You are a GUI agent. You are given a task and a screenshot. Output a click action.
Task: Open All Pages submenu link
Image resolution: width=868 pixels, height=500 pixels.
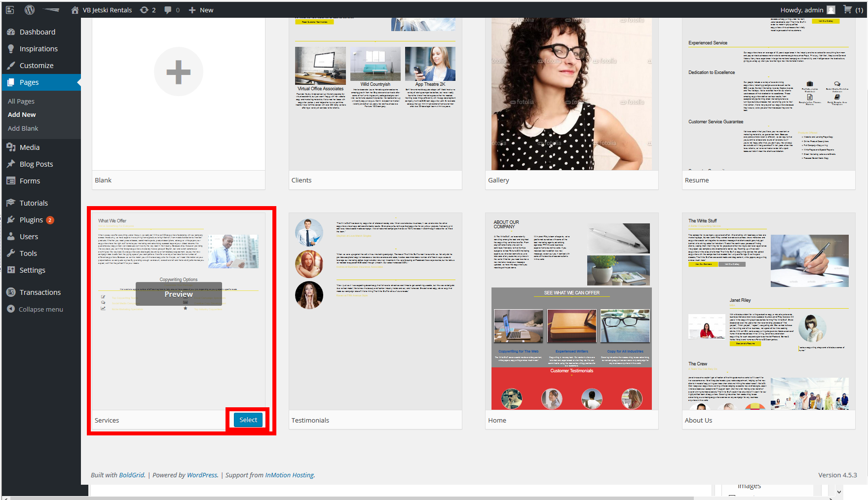[21, 101]
